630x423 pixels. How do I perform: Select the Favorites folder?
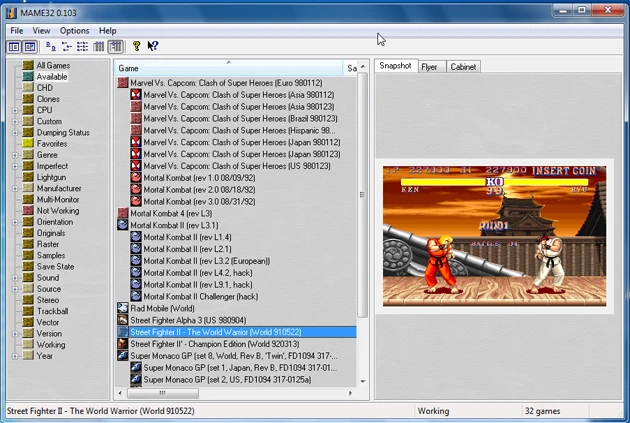(52, 144)
